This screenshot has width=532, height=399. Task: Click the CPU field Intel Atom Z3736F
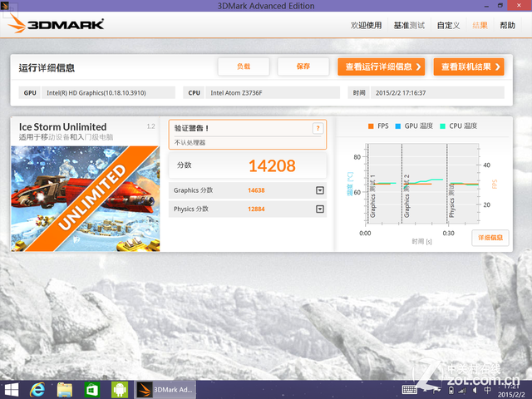[273, 92]
